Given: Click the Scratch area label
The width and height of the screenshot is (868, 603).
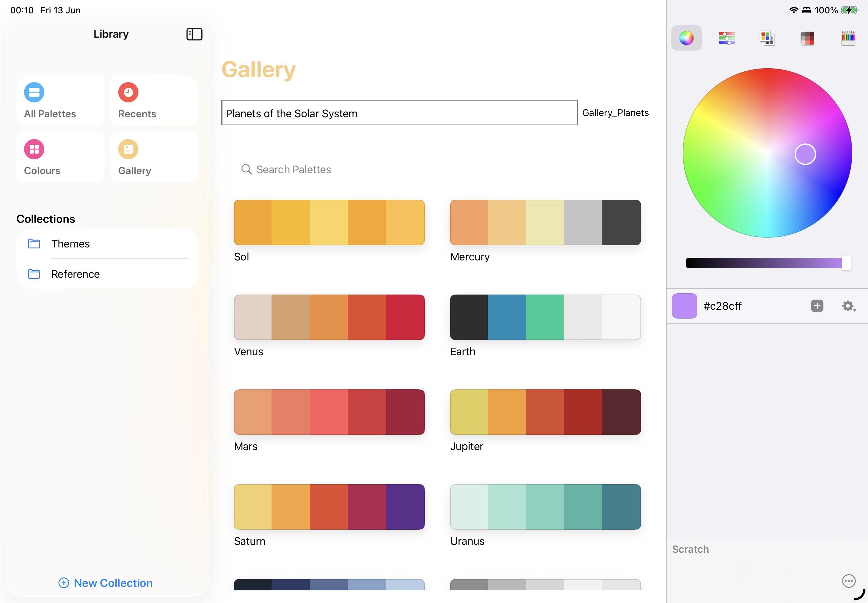Looking at the screenshot, I should [690, 549].
